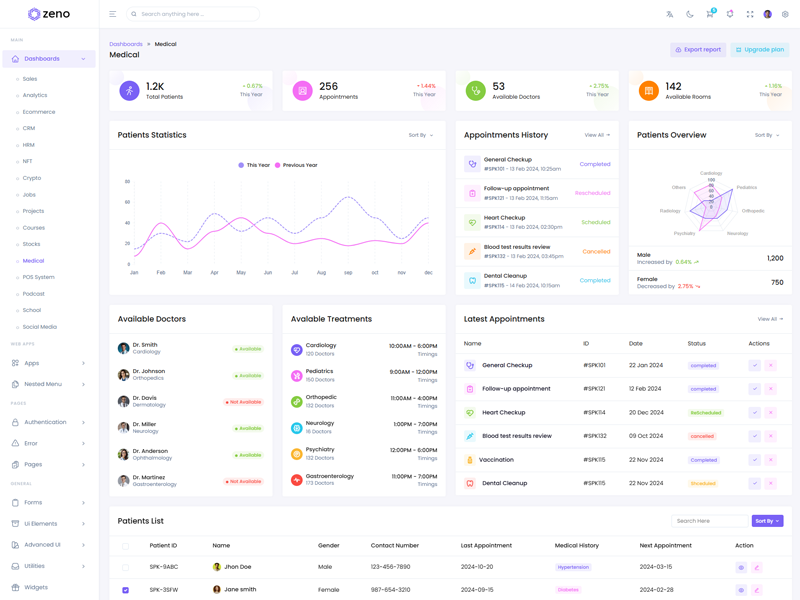Open the settings gear in top bar
The image size is (800, 600).
(785, 14)
